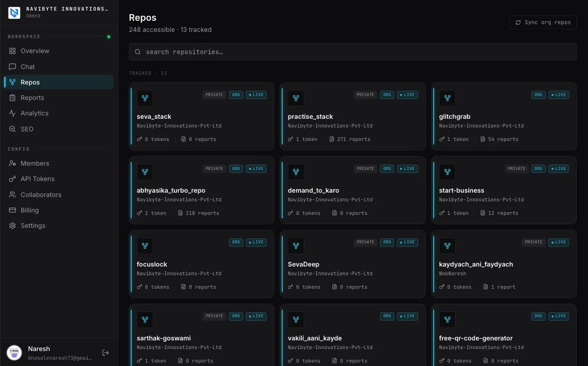Screen dimensions: 588x366
Task: Open the free-qr-code-generator title
Action: 476,338
